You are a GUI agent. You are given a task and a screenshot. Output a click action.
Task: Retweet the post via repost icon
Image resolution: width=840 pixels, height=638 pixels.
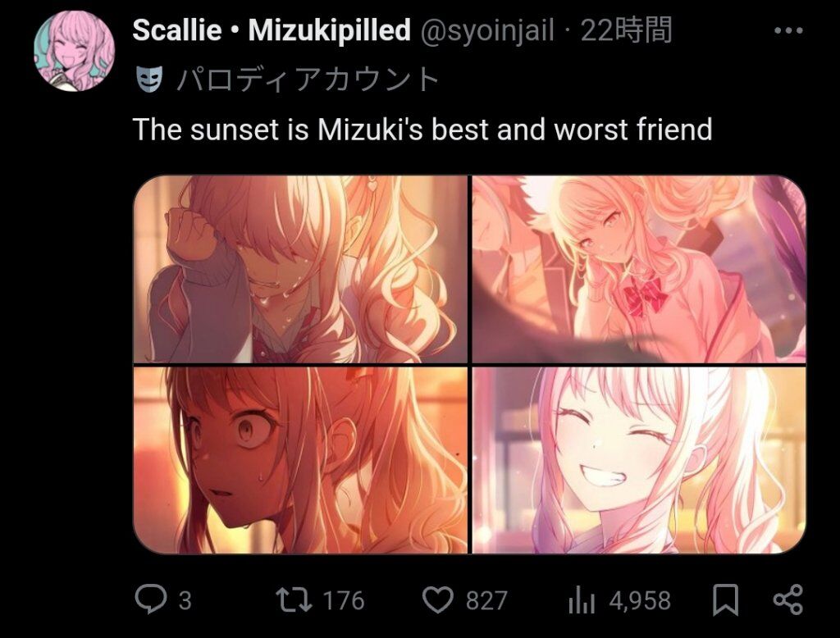coord(294,600)
